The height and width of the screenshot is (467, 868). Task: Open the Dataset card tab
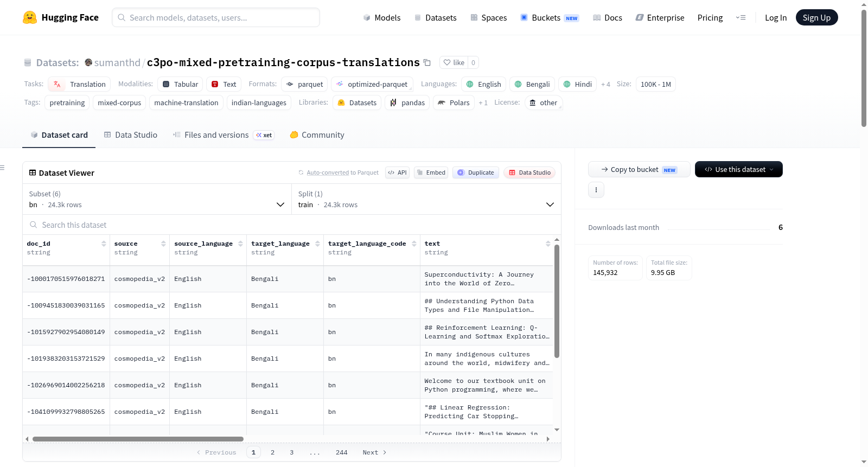tap(59, 135)
